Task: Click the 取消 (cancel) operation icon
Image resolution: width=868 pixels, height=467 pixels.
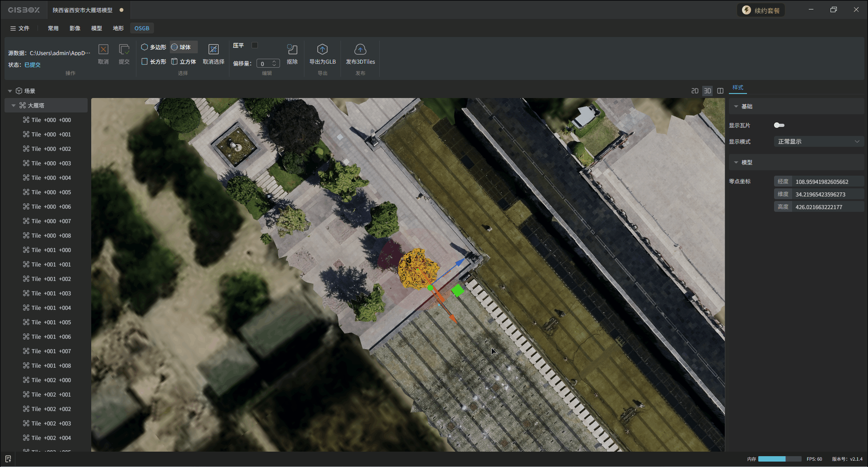Action: 103,50
